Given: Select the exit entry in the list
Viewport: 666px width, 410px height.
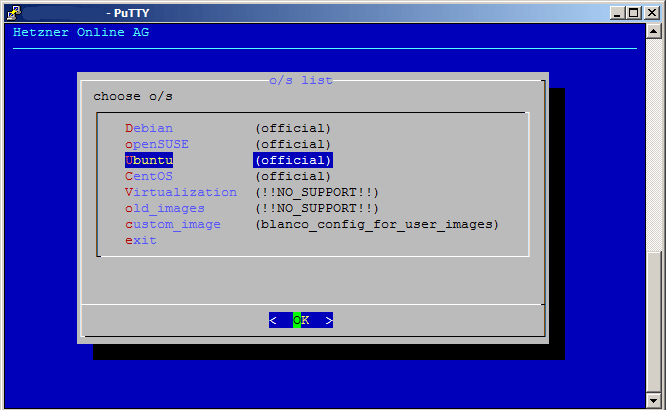Looking at the screenshot, I should (x=141, y=240).
